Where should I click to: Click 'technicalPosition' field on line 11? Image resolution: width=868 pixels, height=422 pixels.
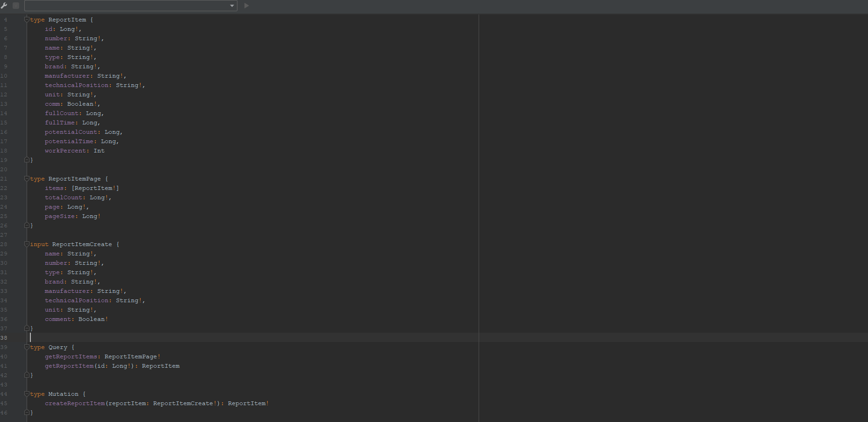(77, 85)
